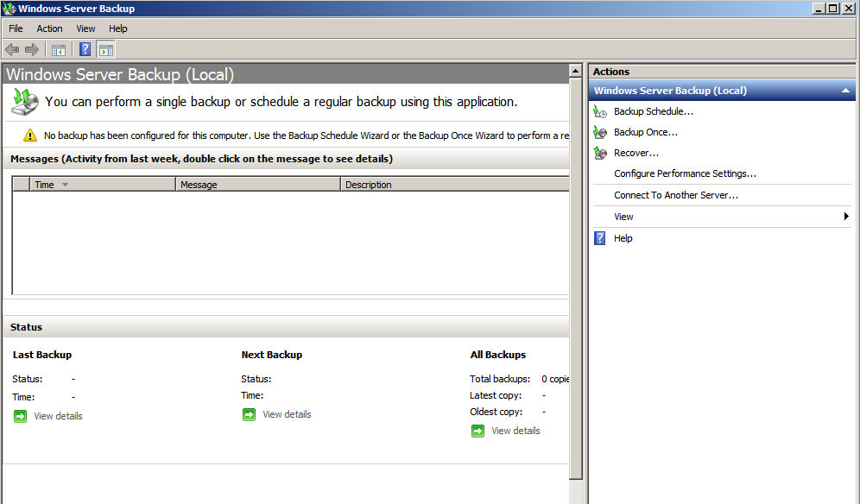This screenshot has width=860, height=504.
Task: Click the Messages section header
Action: (x=286, y=159)
